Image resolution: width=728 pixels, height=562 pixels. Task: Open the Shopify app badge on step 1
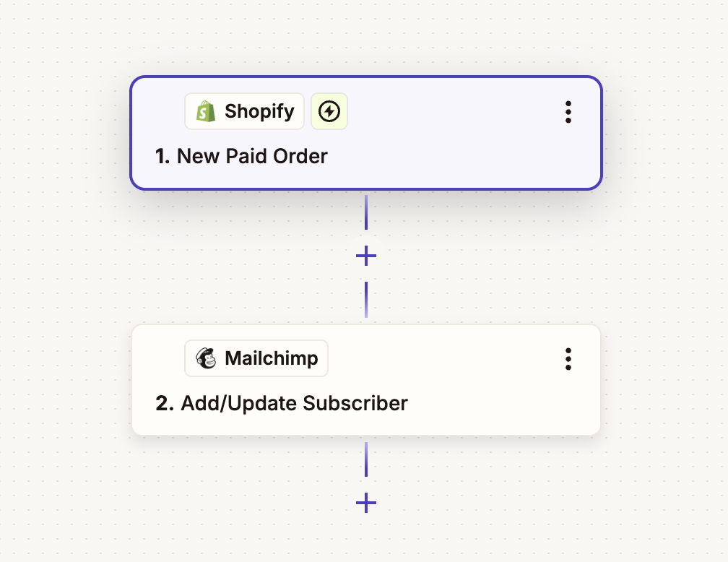[244, 111]
